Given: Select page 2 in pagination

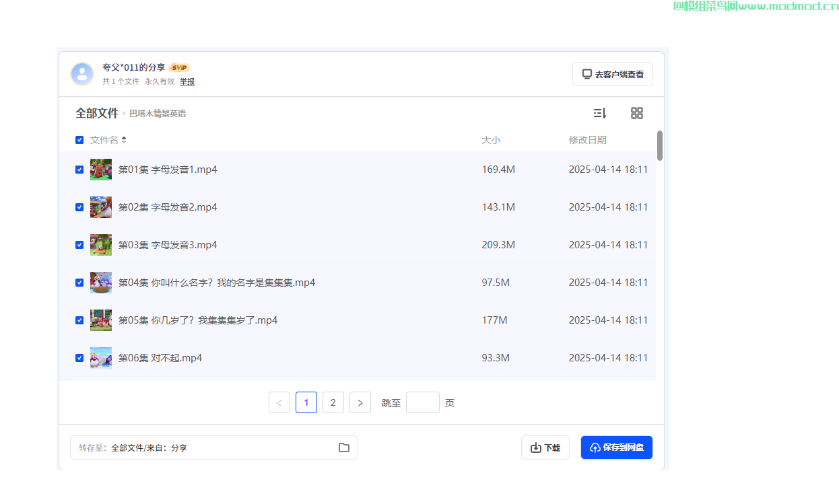Looking at the screenshot, I should coord(333,402).
